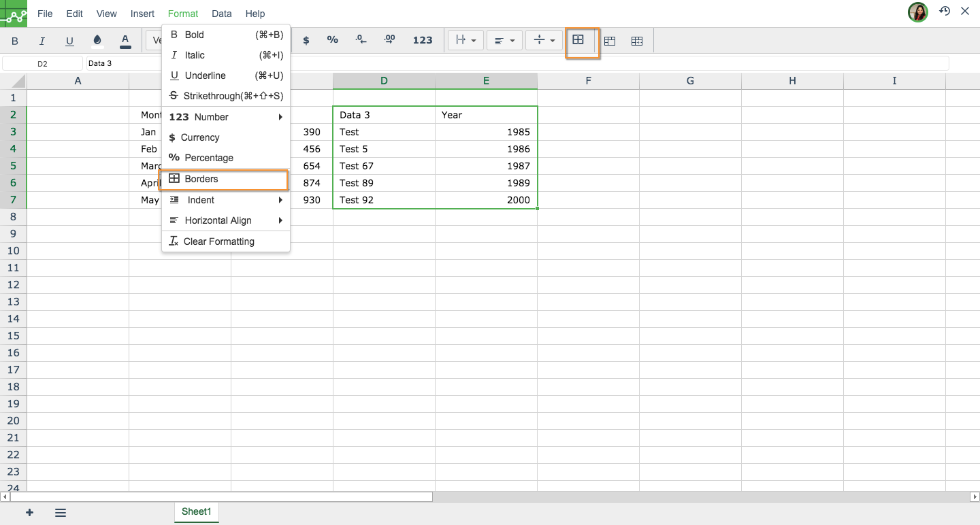The height and width of the screenshot is (525, 980).
Task: Switch to the Sheet1 tab
Action: coord(197,512)
